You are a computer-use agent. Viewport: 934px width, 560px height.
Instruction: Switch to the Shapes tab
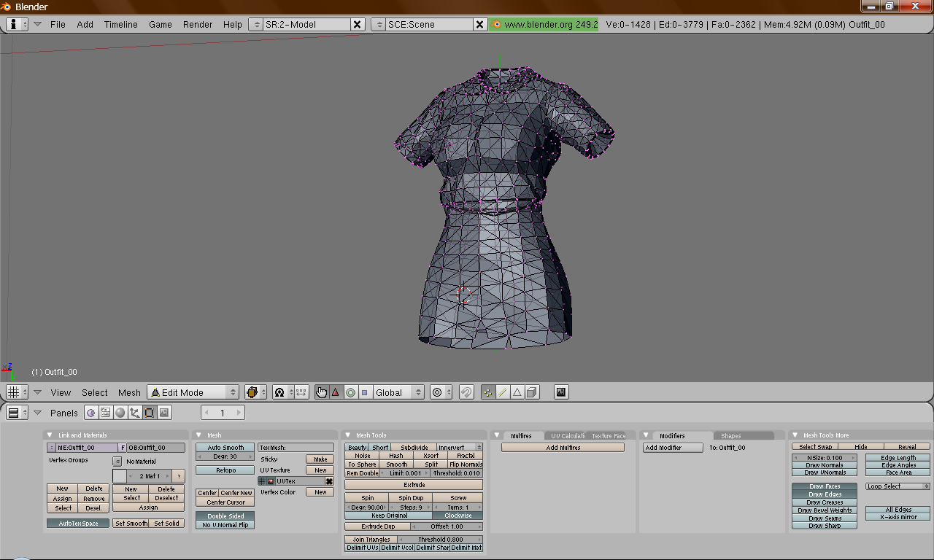pyautogui.click(x=731, y=436)
